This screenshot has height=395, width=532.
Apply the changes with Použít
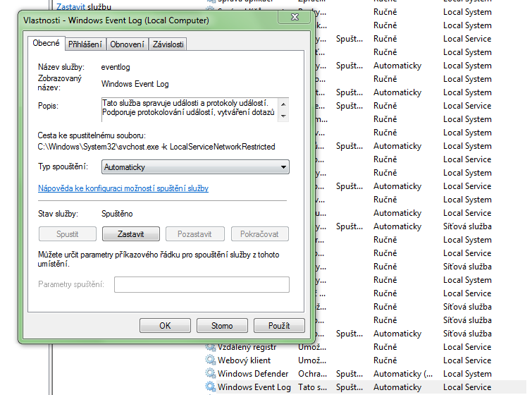[x=279, y=326]
